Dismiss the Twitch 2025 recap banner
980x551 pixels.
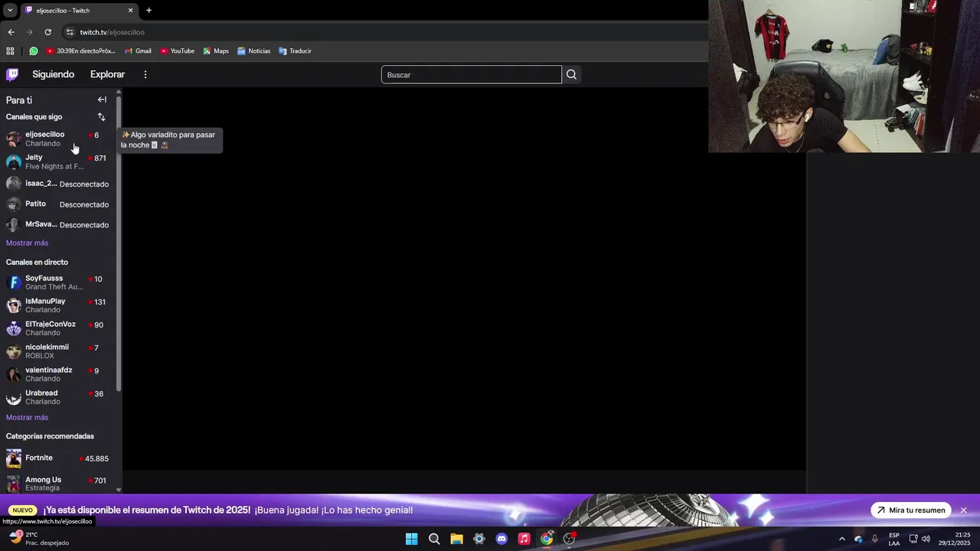tap(963, 510)
